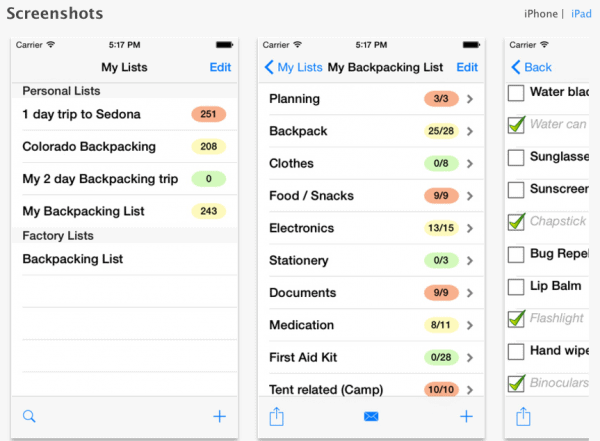
Task: Tap the plus icon below Tent related
Action: tap(465, 416)
